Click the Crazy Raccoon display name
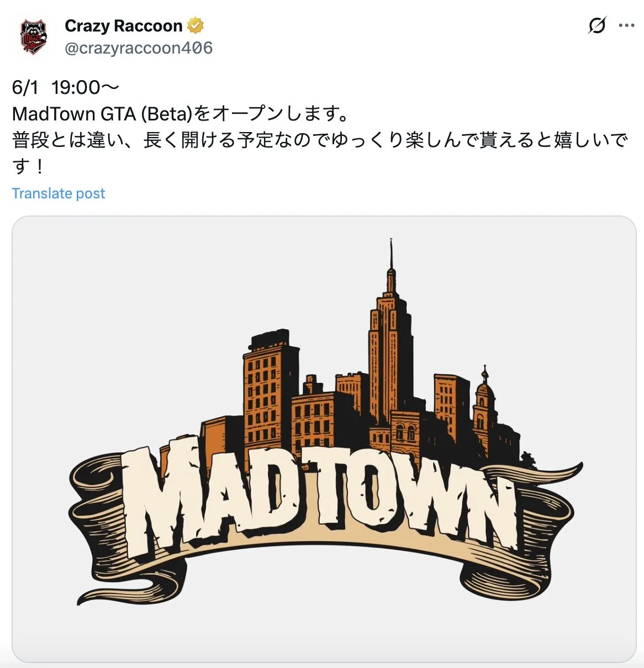The height and width of the screenshot is (668, 644). click(x=123, y=26)
